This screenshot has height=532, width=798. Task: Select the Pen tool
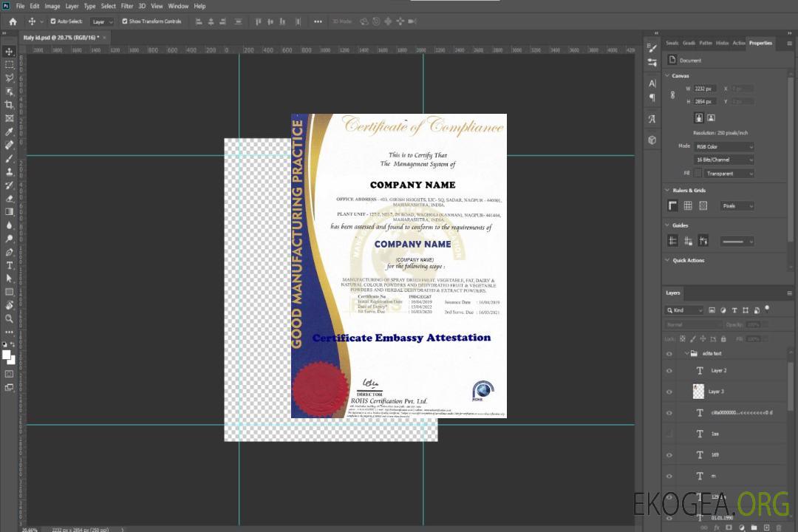pos(9,252)
